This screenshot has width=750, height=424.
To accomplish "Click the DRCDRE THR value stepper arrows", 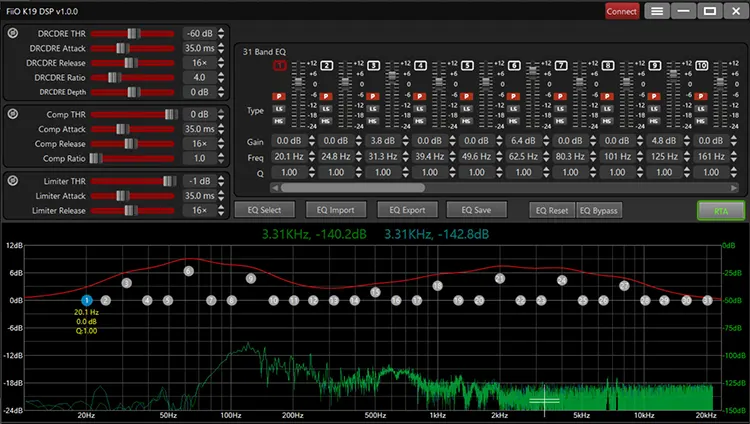I will pyautogui.click(x=221, y=33).
